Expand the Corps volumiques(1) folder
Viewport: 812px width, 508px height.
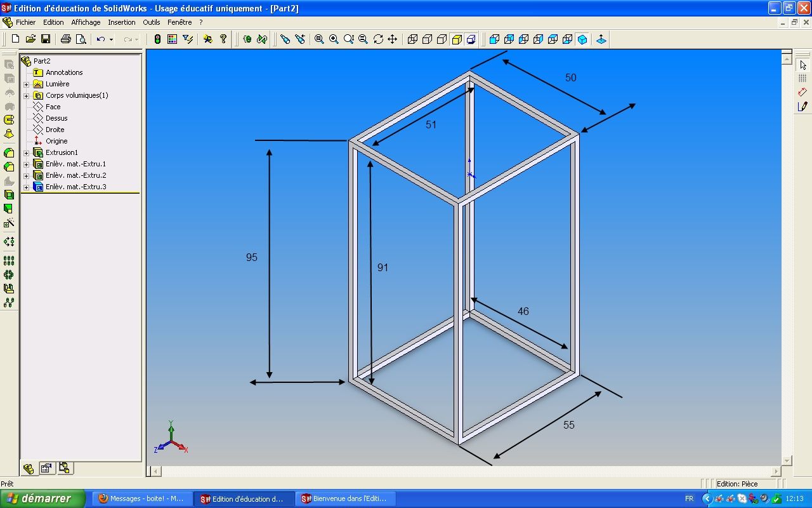coord(25,95)
